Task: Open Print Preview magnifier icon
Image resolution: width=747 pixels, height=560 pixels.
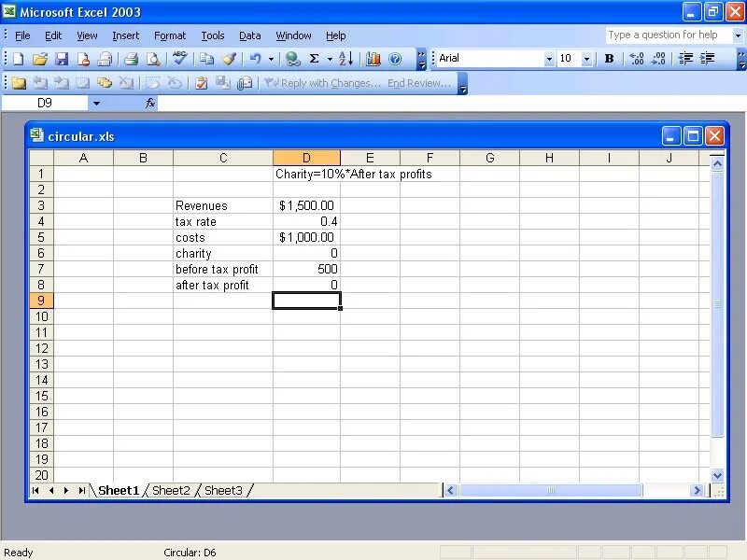Action: pyautogui.click(x=153, y=59)
